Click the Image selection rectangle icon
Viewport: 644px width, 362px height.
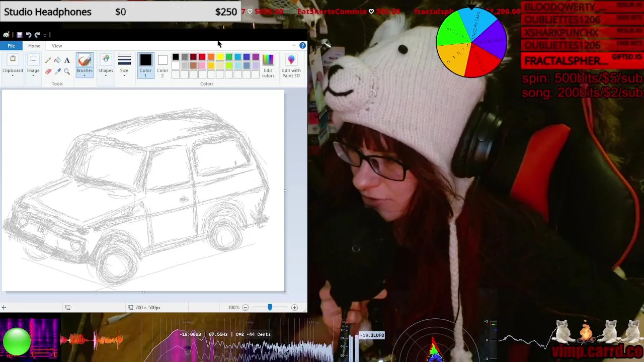(x=33, y=60)
